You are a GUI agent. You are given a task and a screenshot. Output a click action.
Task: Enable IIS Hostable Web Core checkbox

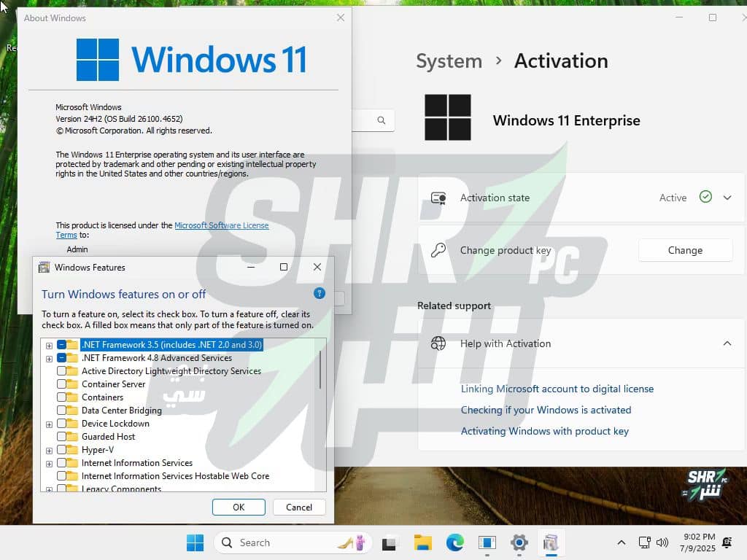(61, 475)
